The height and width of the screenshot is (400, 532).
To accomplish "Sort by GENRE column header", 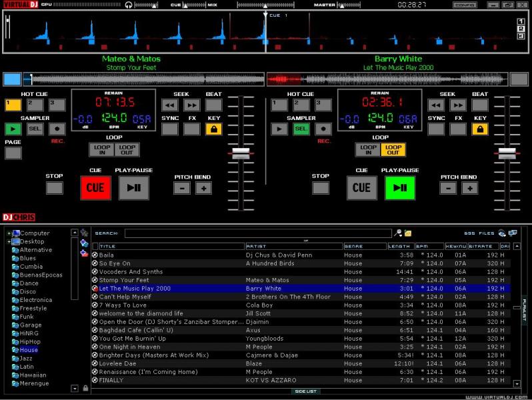I will [x=365, y=246].
